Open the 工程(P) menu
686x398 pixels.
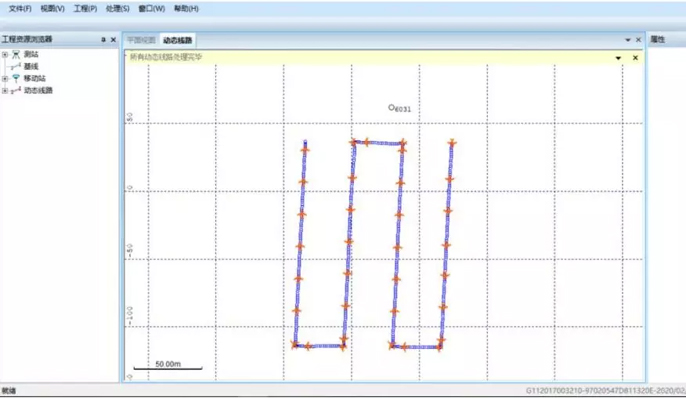point(85,9)
